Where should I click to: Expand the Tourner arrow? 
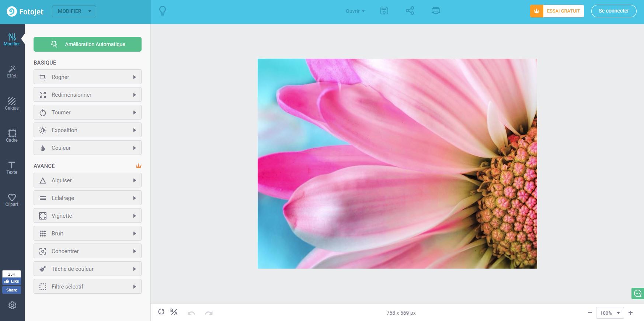[135, 113]
